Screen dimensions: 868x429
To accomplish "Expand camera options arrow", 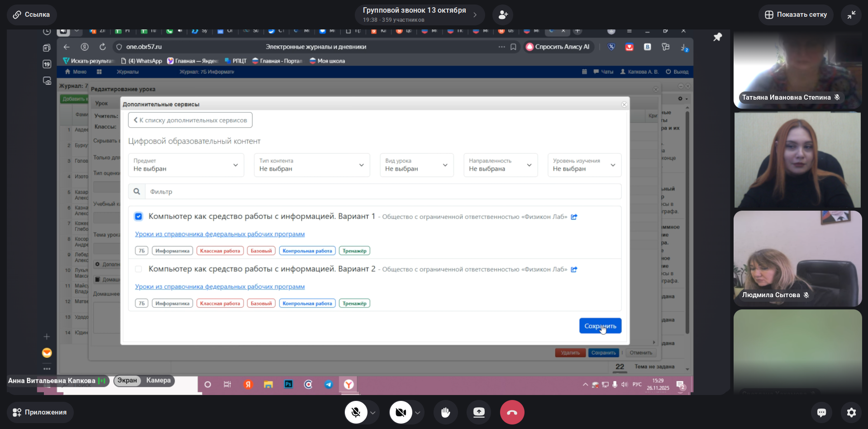I will click(x=418, y=413).
